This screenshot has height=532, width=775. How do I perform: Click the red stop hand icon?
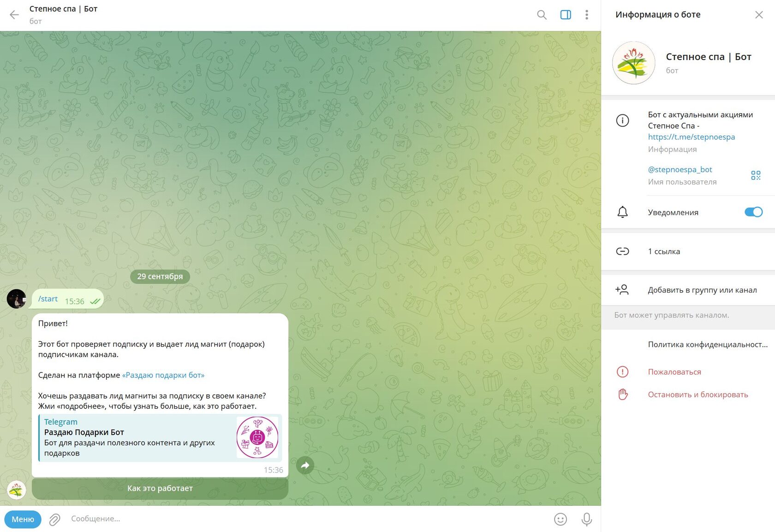[623, 395]
